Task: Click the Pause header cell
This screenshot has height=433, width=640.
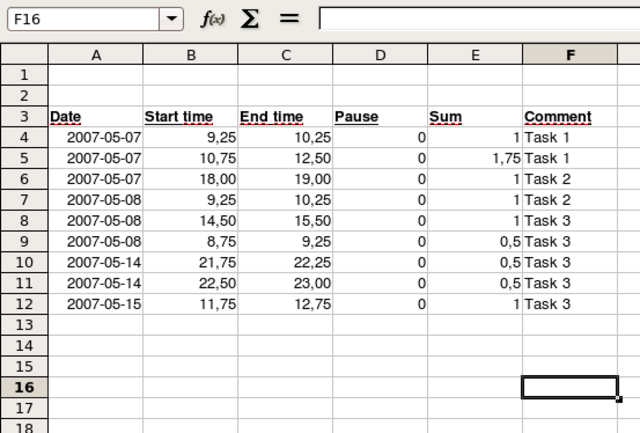Action: click(380, 117)
